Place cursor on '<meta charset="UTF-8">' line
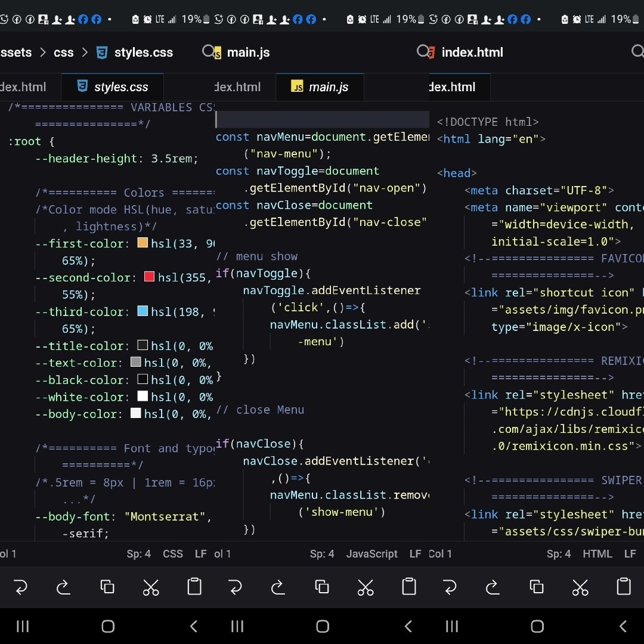 (539, 190)
